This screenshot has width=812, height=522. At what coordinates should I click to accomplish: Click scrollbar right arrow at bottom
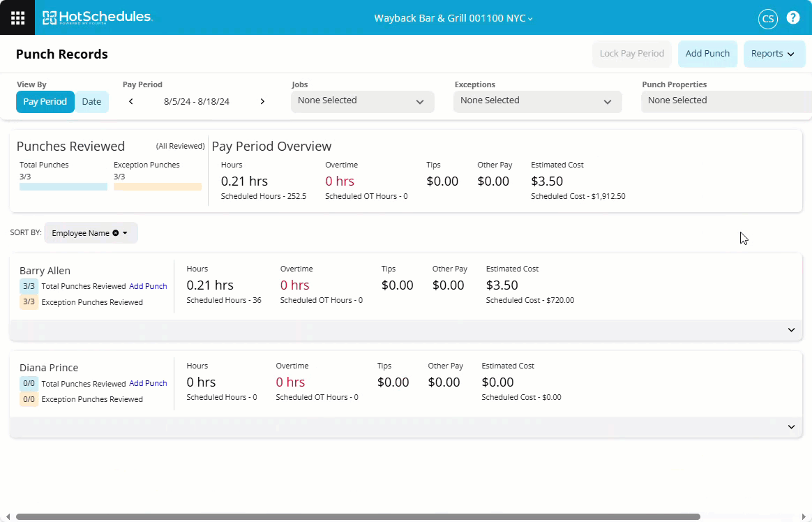(x=806, y=516)
